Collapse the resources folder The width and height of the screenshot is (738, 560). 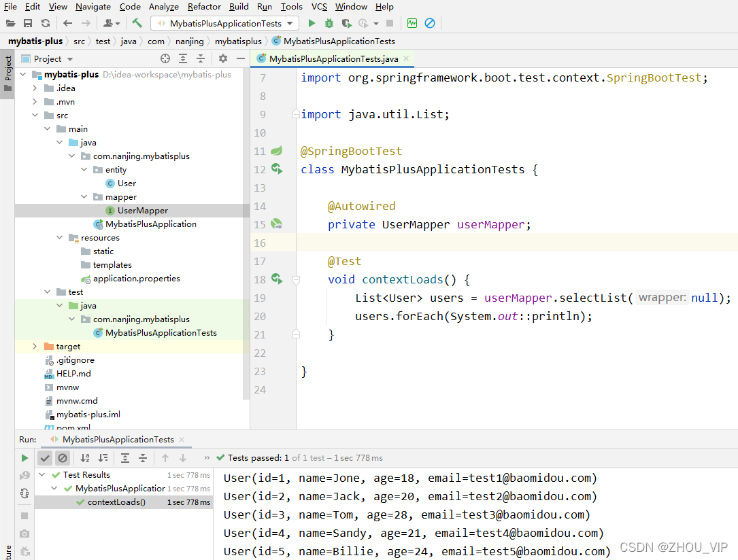[x=59, y=238]
